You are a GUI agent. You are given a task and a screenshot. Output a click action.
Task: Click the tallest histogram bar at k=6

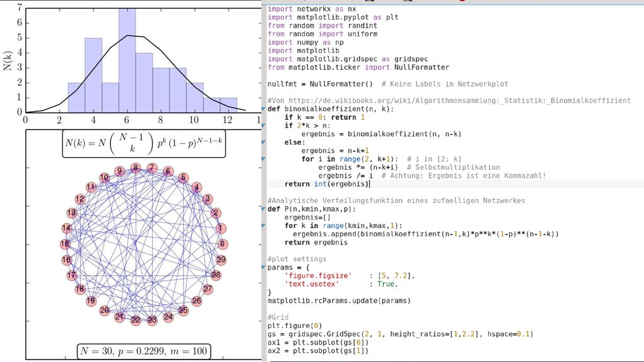[x=127, y=60]
